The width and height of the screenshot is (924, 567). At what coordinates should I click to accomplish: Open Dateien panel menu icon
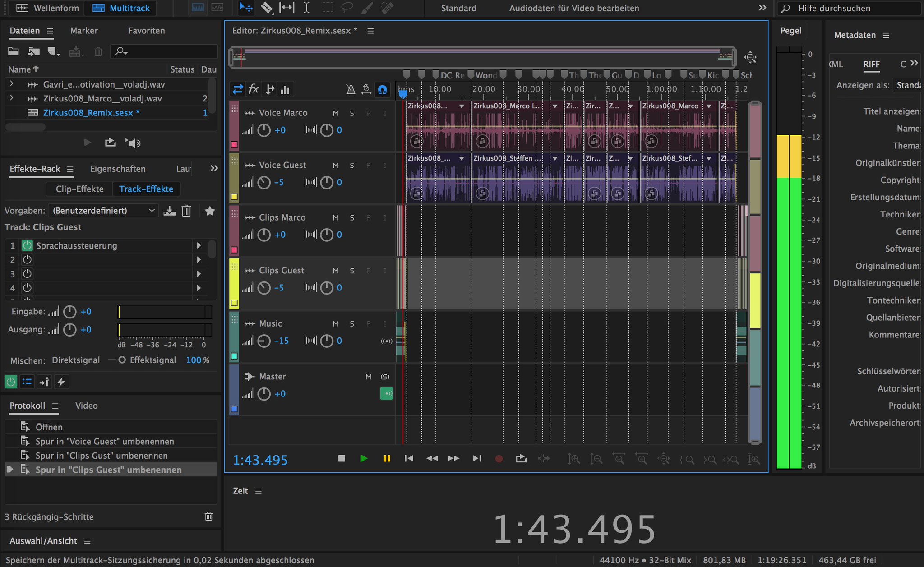point(50,31)
